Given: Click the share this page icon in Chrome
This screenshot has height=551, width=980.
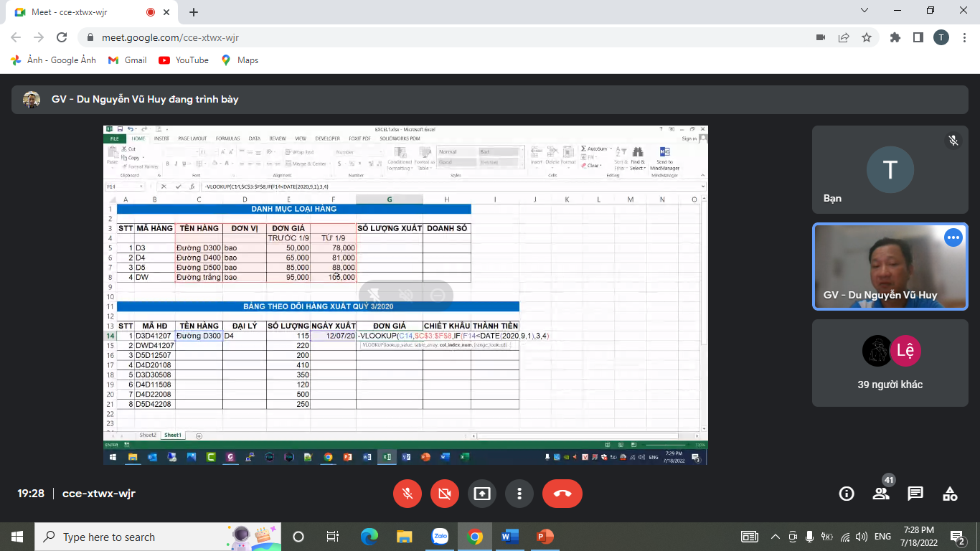Looking at the screenshot, I should 844,37.
